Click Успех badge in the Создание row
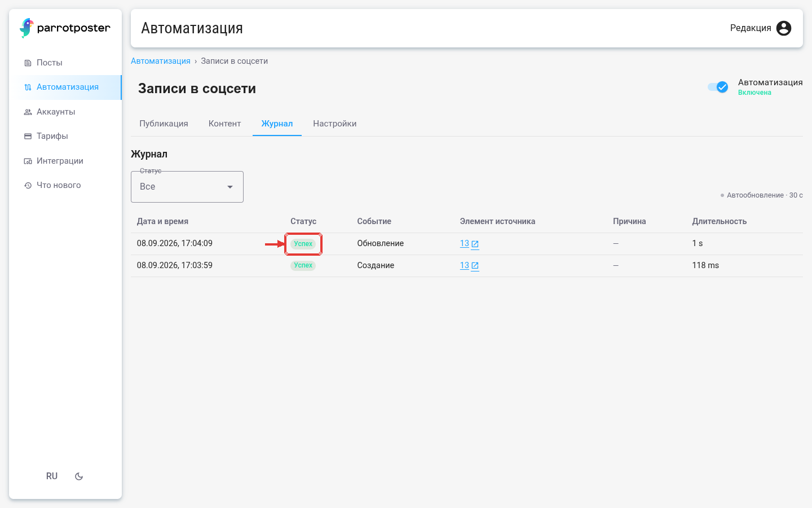 tap(303, 265)
